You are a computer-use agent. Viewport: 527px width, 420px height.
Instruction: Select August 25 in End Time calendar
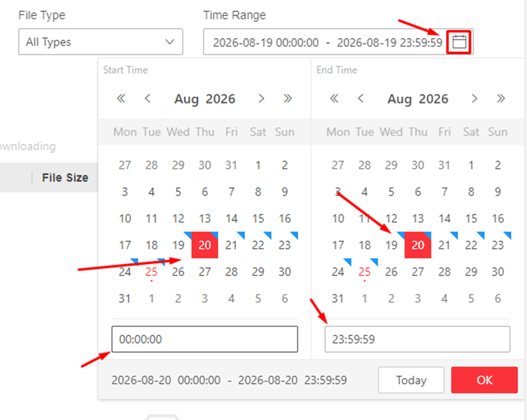(364, 272)
